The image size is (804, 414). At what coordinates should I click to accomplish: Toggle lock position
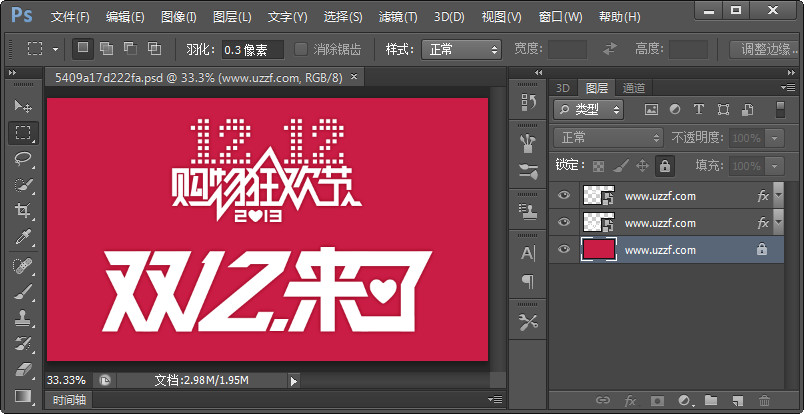coord(642,166)
